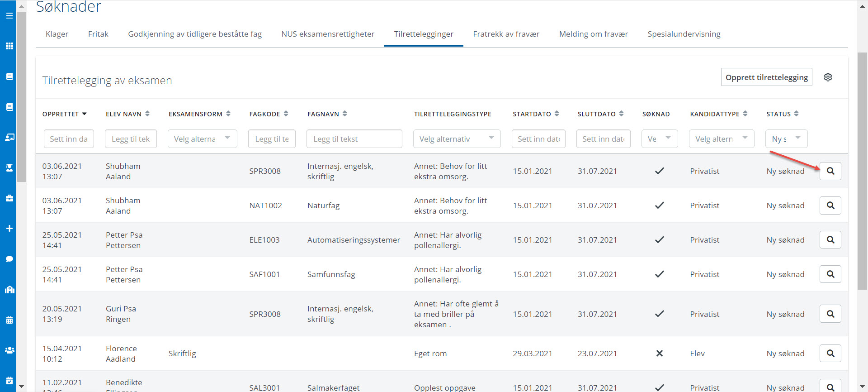The height and width of the screenshot is (392, 868).
Task: Click Opprett tilrettelegging button
Action: tap(767, 77)
